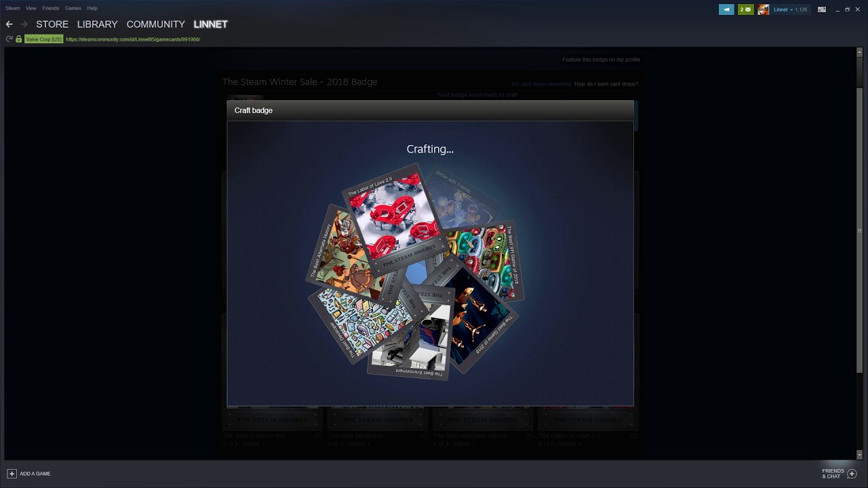Go to the STORE tab
This screenshot has width=868, height=488.
(x=52, y=24)
